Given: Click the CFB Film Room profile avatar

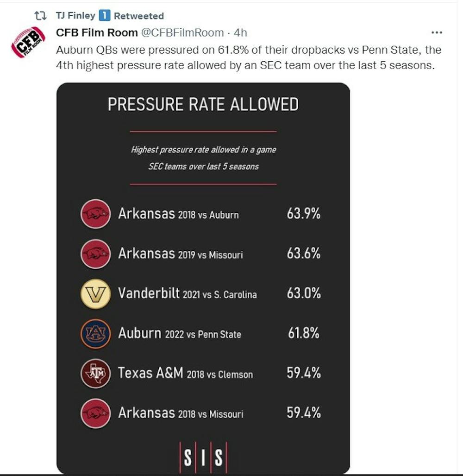Looking at the screenshot, I should pyautogui.click(x=28, y=43).
